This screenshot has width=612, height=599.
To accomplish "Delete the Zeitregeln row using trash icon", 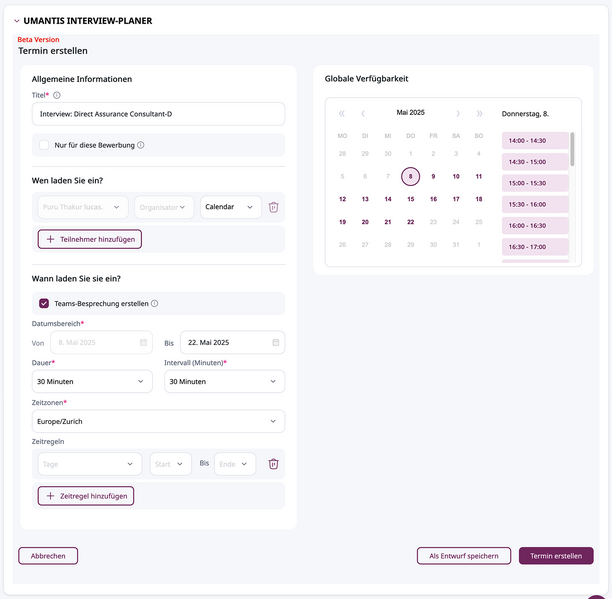I will (273, 464).
